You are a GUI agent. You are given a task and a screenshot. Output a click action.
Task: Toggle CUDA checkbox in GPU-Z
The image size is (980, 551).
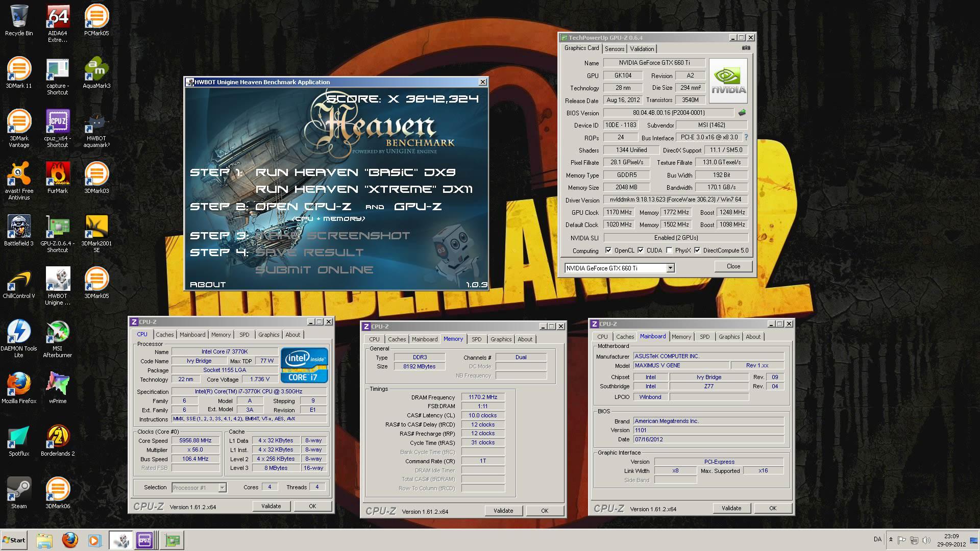641,251
